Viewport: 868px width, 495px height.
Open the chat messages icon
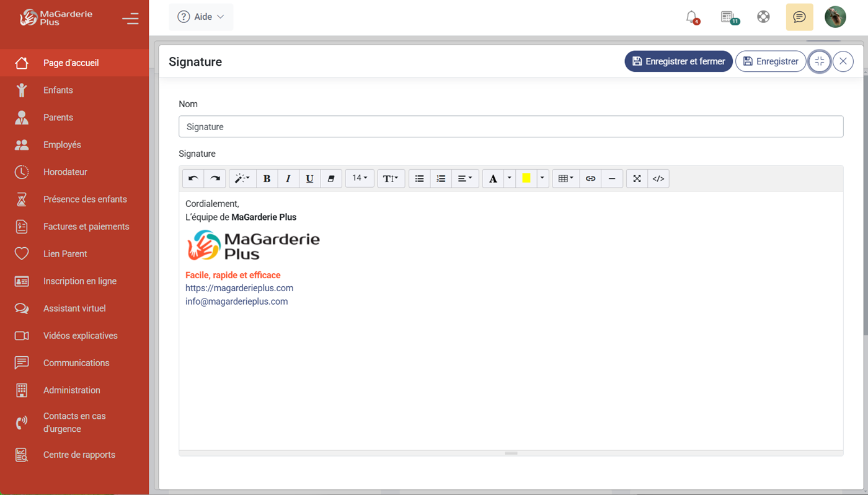coord(799,17)
